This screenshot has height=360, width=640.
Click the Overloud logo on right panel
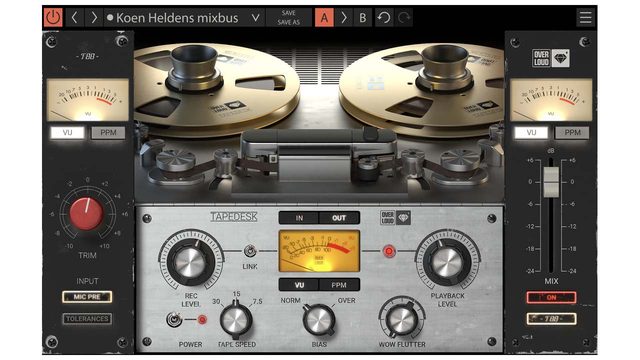click(551, 58)
